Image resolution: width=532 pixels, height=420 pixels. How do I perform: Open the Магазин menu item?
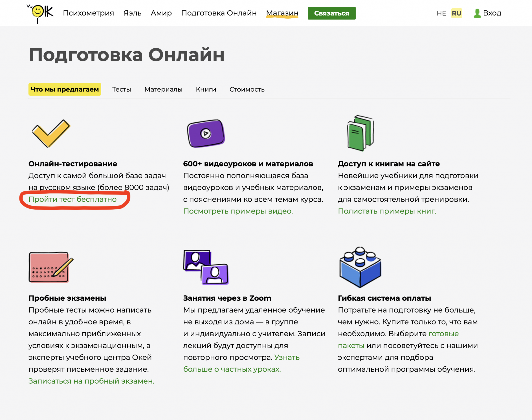(x=282, y=13)
